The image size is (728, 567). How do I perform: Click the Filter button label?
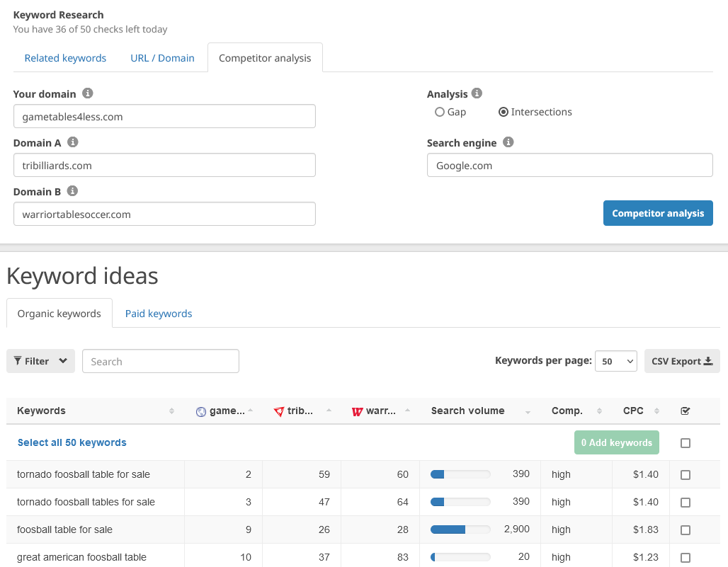[37, 361]
